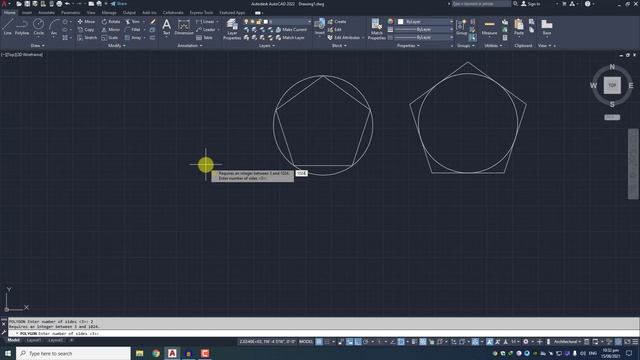Screen dimensions: 640x360
Task: Click the Stretch tool
Action: point(87,38)
